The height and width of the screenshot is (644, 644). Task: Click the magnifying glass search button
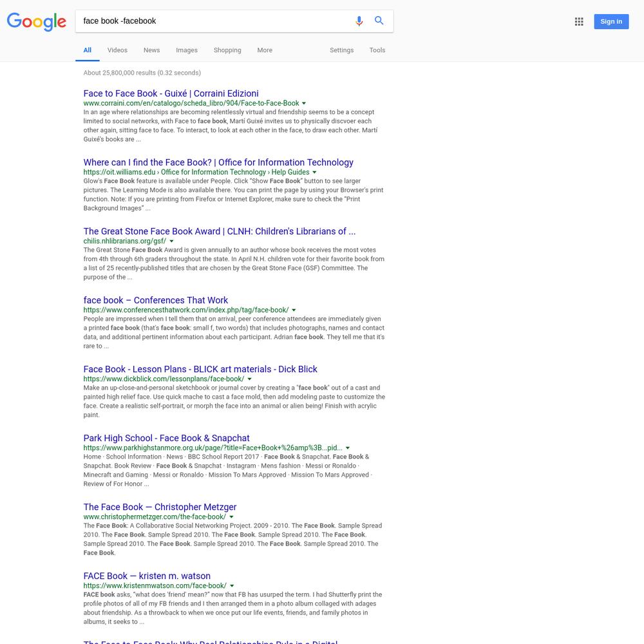pos(379,21)
